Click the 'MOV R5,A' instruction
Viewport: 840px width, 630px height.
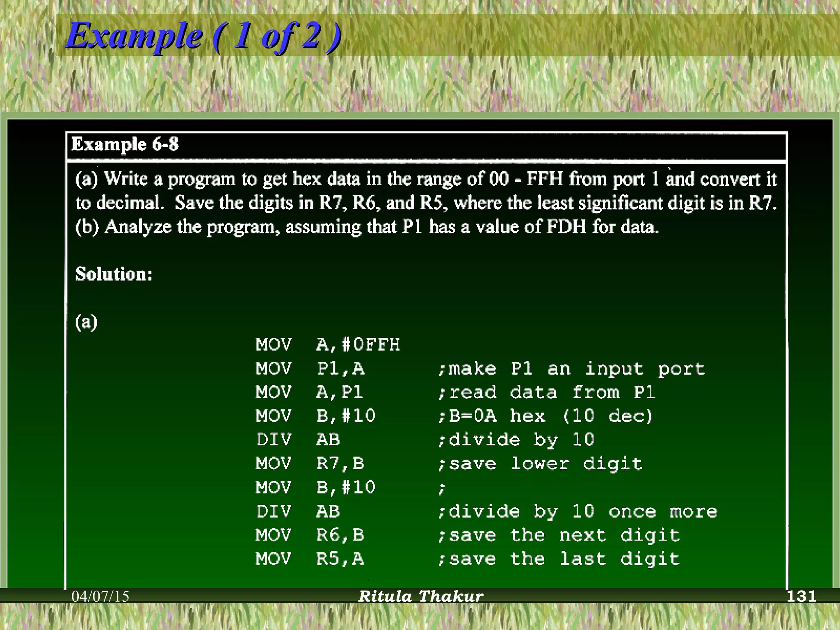(310, 559)
